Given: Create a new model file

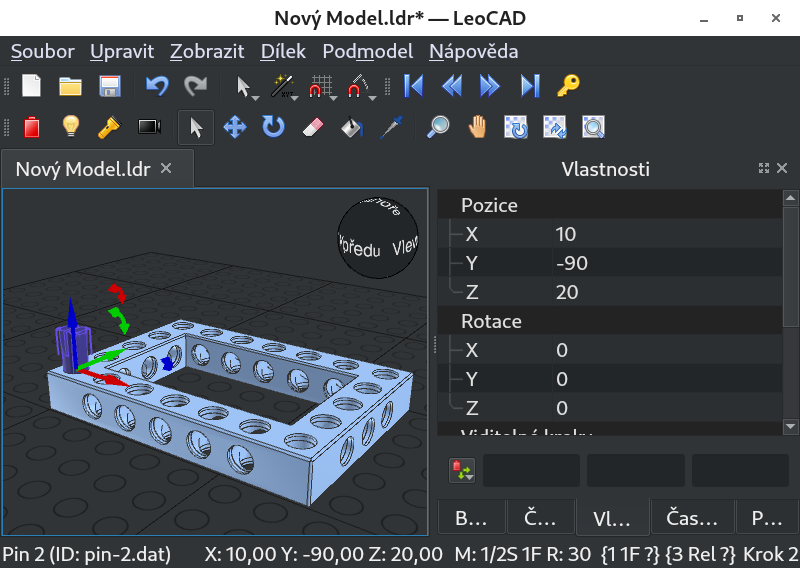Looking at the screenshot, I should pyautogui.click(x=31, y=86).
